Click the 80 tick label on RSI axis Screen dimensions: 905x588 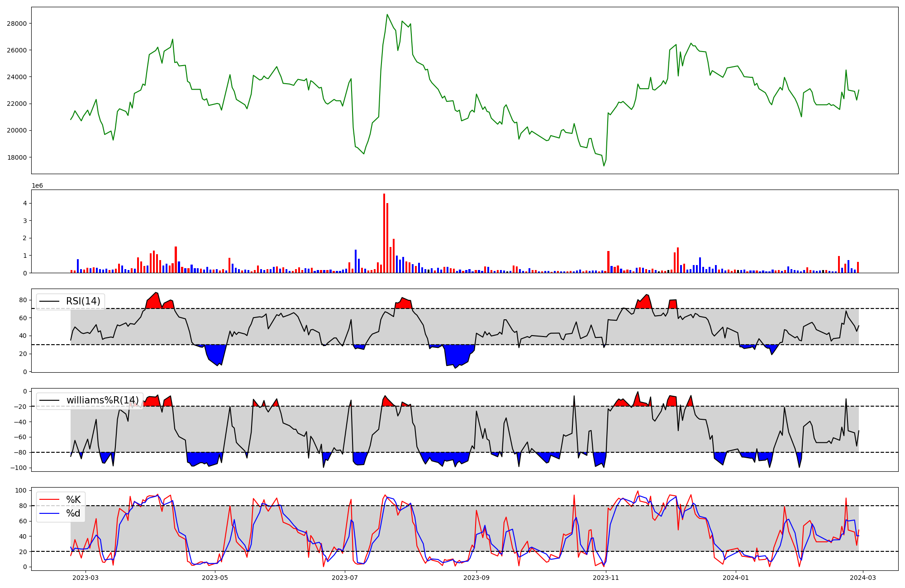(23, 300)
